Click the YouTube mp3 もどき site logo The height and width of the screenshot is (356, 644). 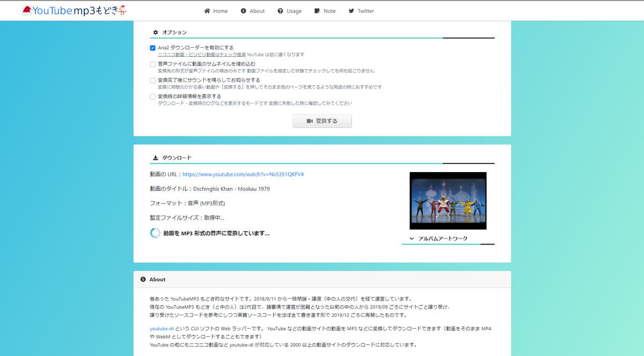click(74, 10)
